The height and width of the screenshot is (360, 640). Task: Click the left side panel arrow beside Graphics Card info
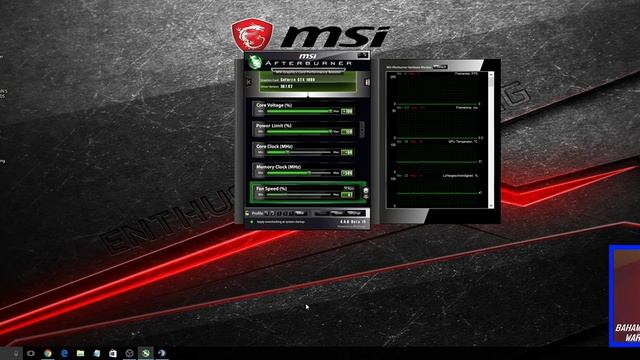(x=249, y=82)
